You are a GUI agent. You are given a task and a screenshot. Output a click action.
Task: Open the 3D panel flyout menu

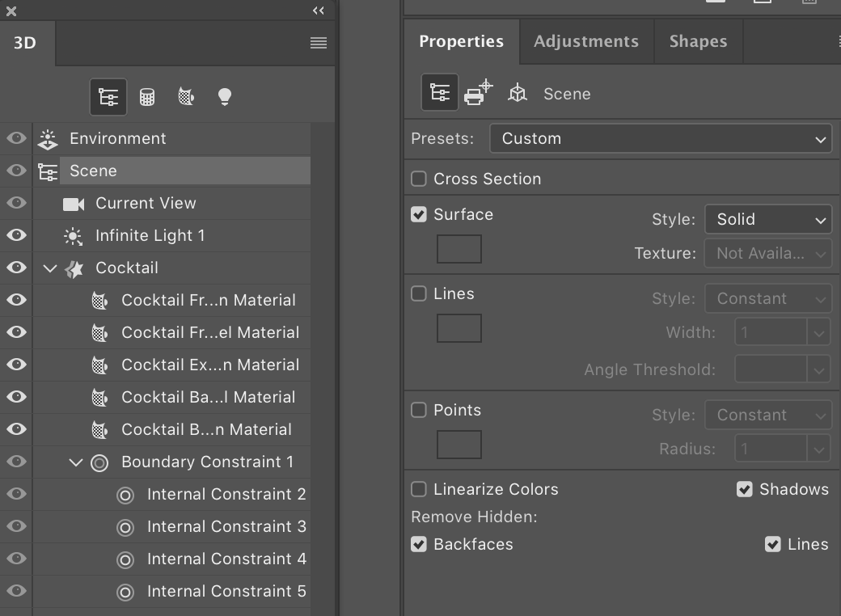pyautogui.click(x=319, y=43)
